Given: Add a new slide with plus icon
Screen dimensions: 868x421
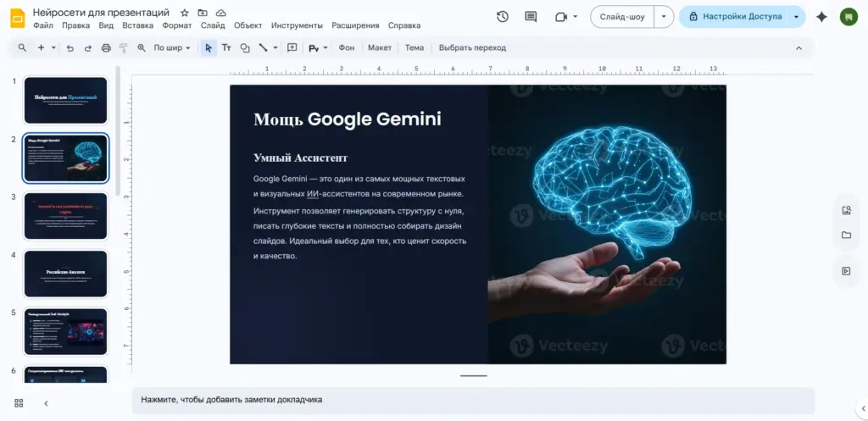Looking at the screenshot, I should click(41, 48).
